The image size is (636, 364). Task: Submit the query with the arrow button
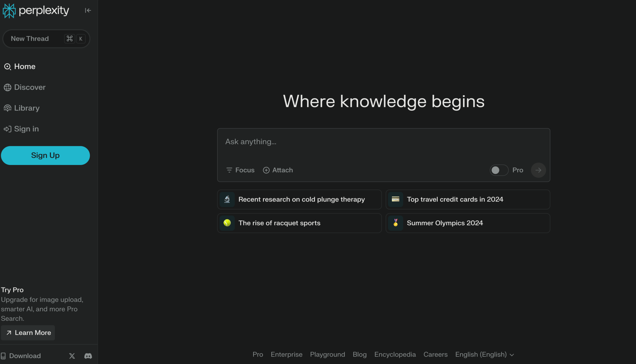point(538,170)
